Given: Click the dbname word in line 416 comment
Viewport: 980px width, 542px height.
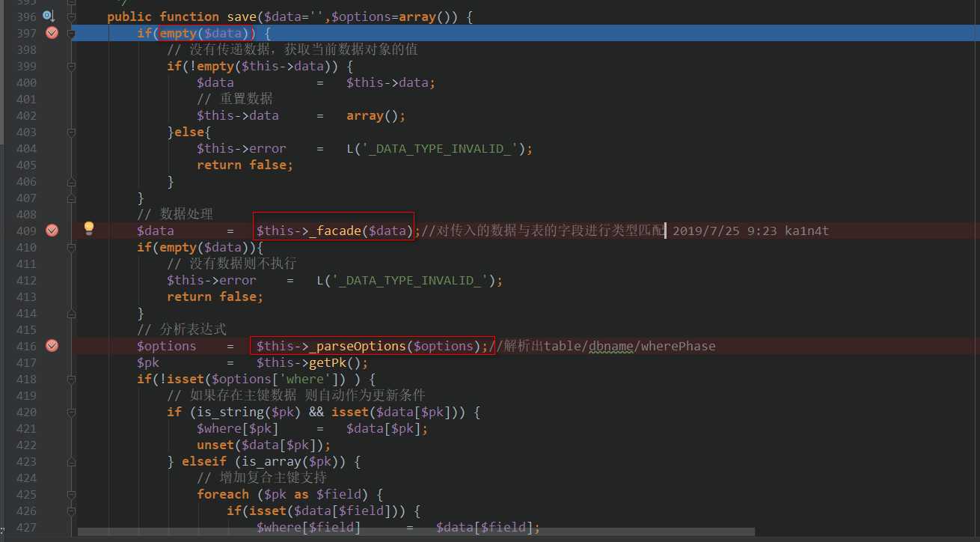Looking at the screenshot, I should (x=610, y=346).
